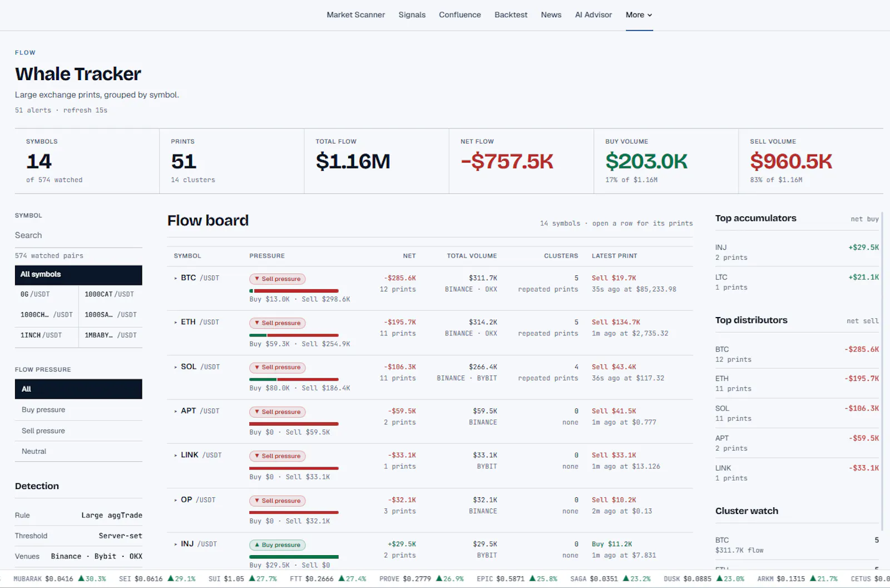Open the Market Scanner page

[355, 15]
